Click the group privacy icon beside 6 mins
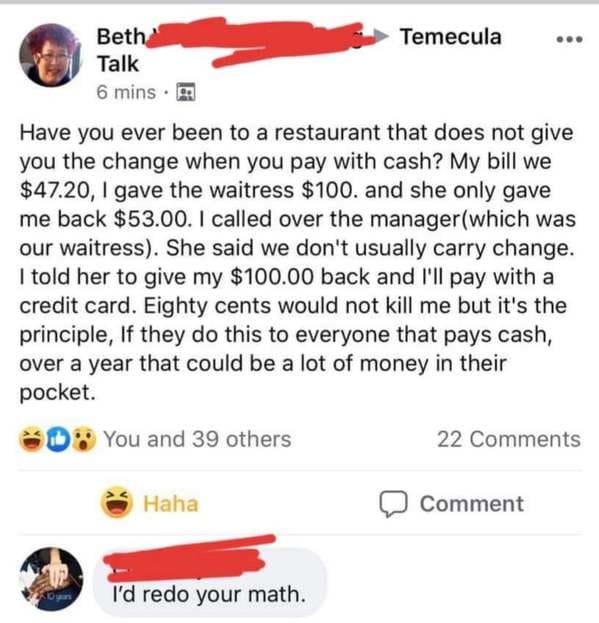 point(185,92)
